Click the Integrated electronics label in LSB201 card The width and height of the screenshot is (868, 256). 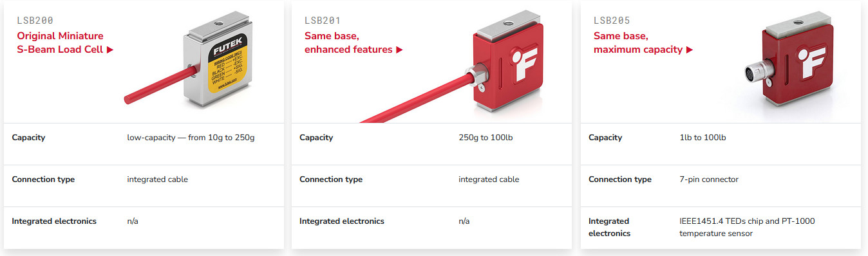(x=342, y=221)
